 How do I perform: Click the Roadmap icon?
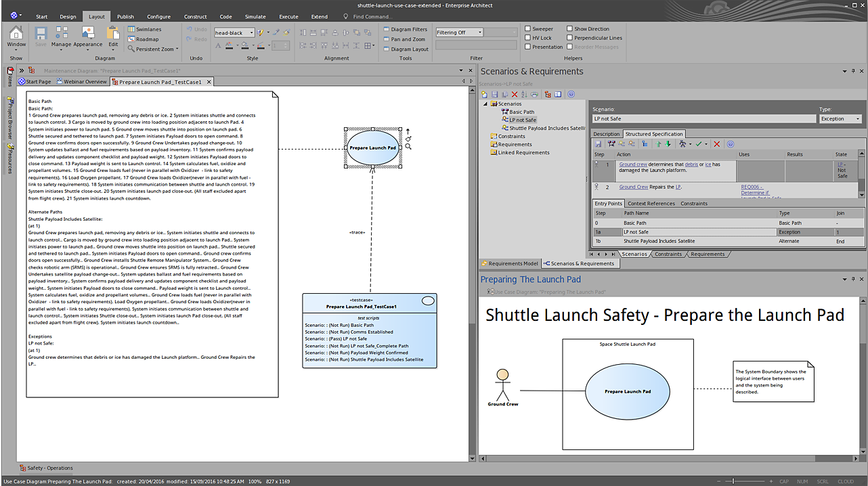(131, 39)
